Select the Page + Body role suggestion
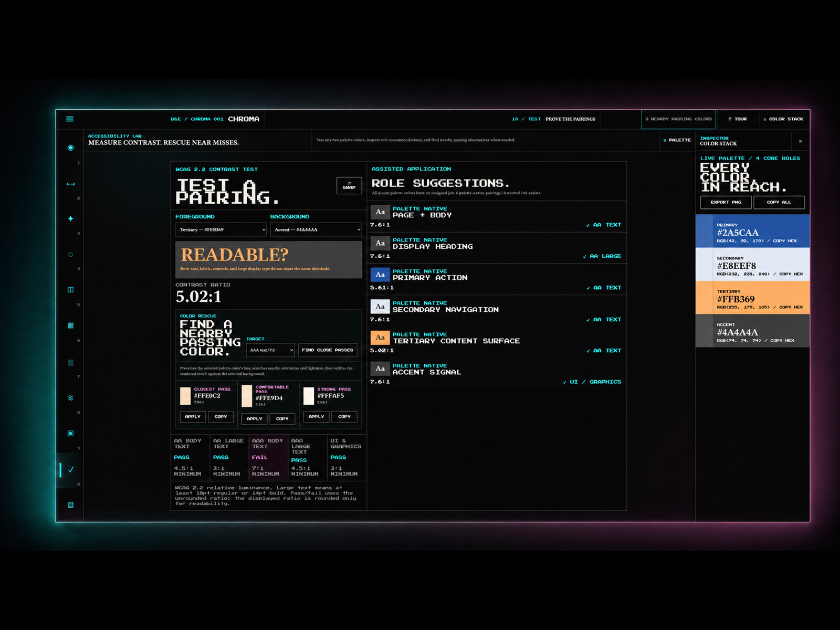This screenshot has width=840, height=630. click(497, 216)
